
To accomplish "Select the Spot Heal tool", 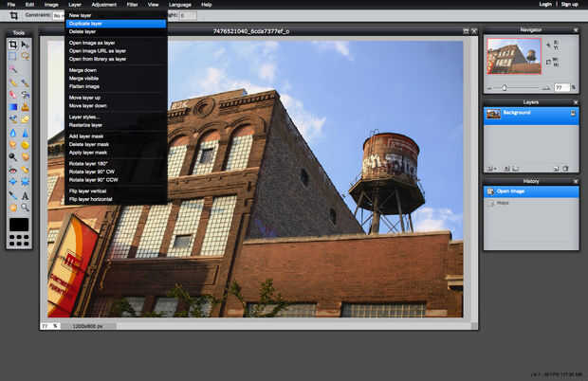I will coord(25,170).
